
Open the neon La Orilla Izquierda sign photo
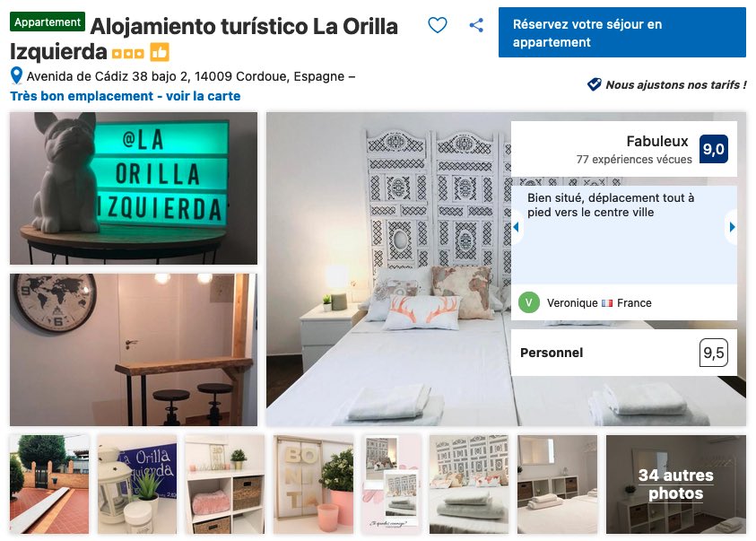coord(134,188)
